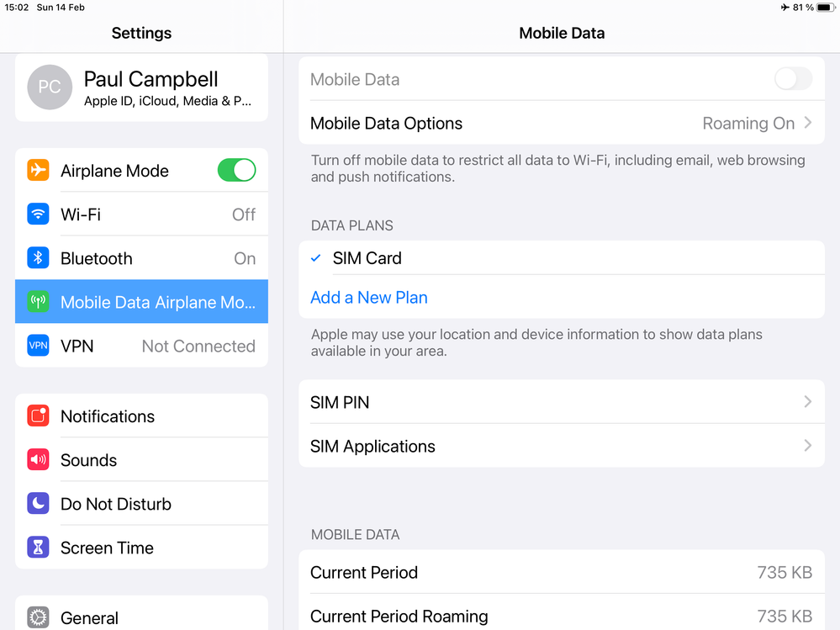The image size is (840, 630).
Task: Tap the red Notifications icon
Action: 38,416
